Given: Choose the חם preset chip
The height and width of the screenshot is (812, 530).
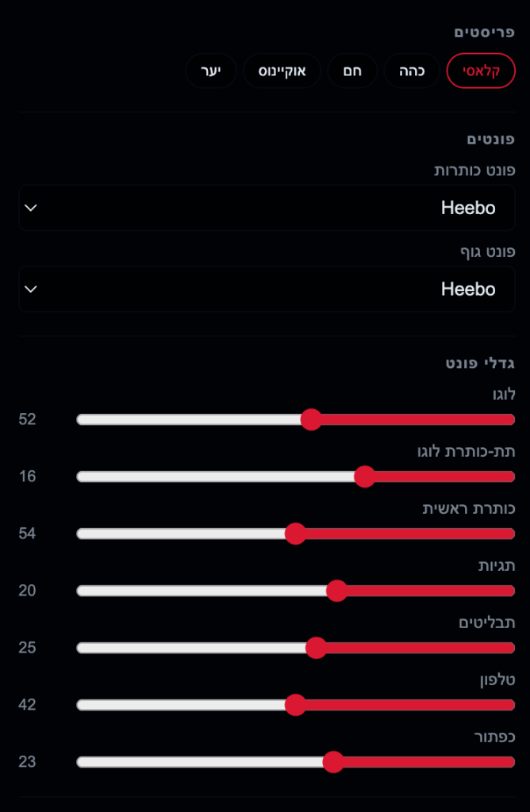Looking at the screenshot, I should coord(352,71).
